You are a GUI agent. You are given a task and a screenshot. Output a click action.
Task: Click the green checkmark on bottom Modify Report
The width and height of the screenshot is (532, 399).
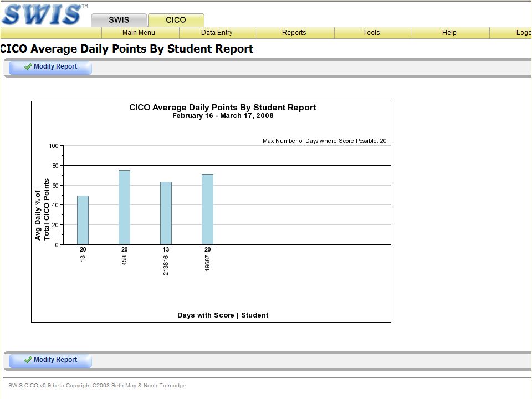point(28,360)
